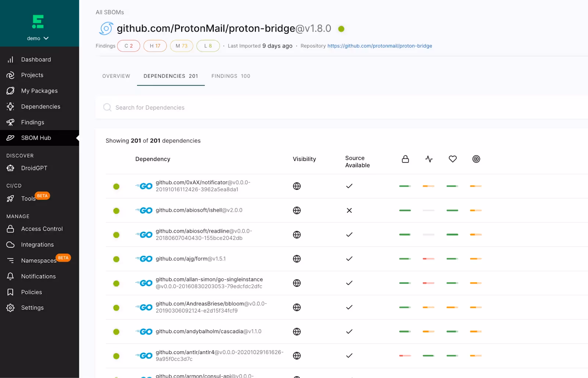Image resolution: width=588 pixels, height=378 pixels.
Task: Click globe visibility icon for 0xAX/notificator
Action: pos(297,186)
